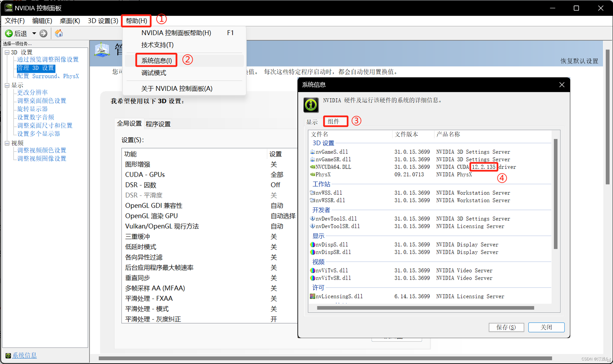Choose 技术支持(T) from Help menu
This screenshot has height=364, width=613.
184,45
